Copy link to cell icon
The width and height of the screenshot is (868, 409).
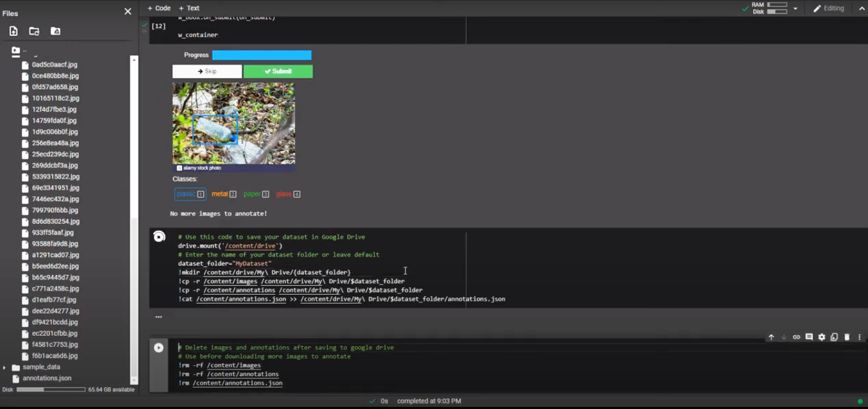pyautogui.click(x=796, y=337)
